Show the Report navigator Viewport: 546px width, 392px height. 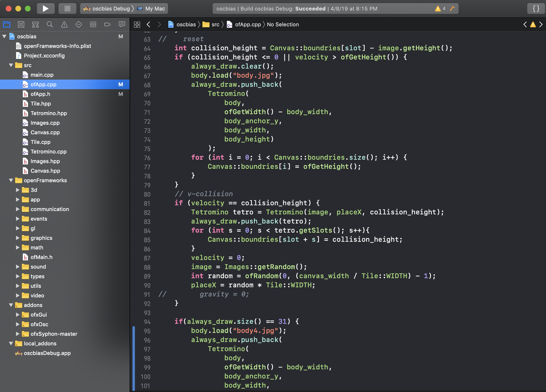point(122,24)
